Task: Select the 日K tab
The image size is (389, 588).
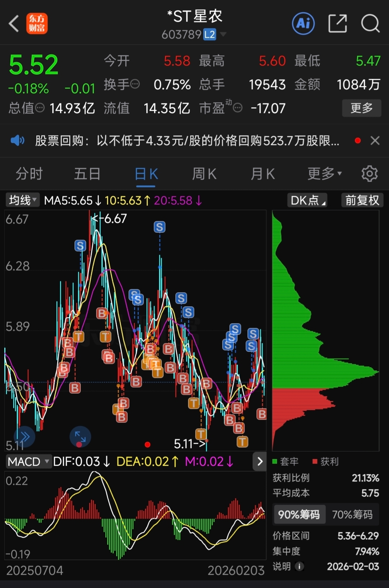Action: point(146,174)
